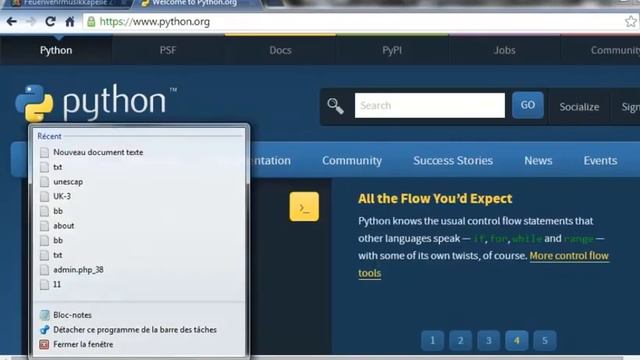This screenshot has width=640, height=360.
Task: Open the Success Stories menu item
Action: pos(453,160)
